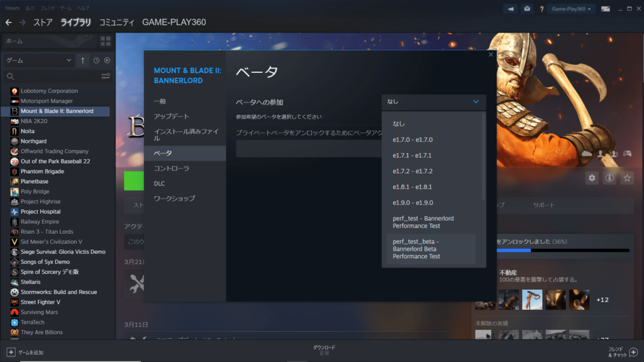This screenshot has height=362, width=644.
Task: Open the コントローラ properties tab
Action: point(185,168)
